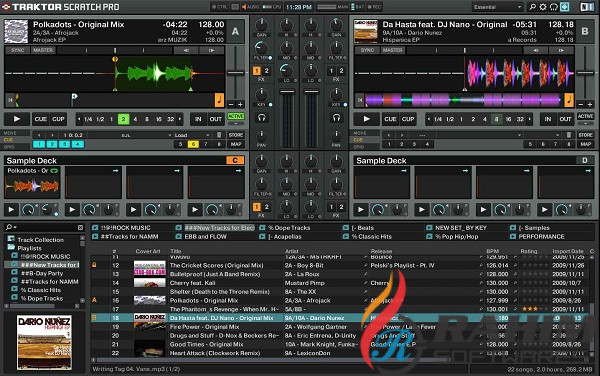Click the orange note icon on Deck A

click(x=219, y=100)
